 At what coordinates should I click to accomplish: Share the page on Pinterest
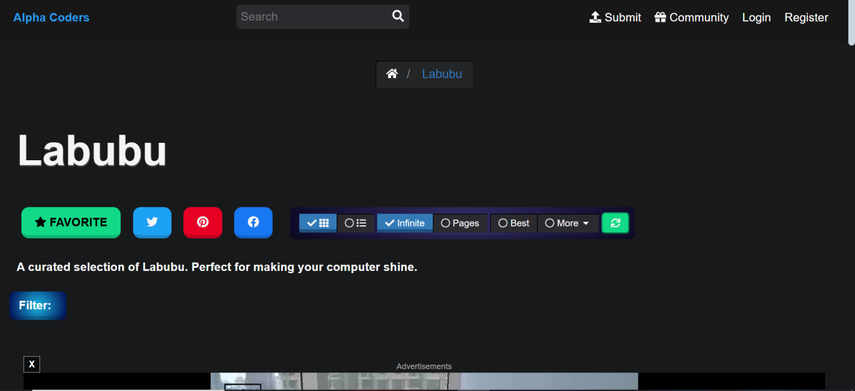coord(203,222)
